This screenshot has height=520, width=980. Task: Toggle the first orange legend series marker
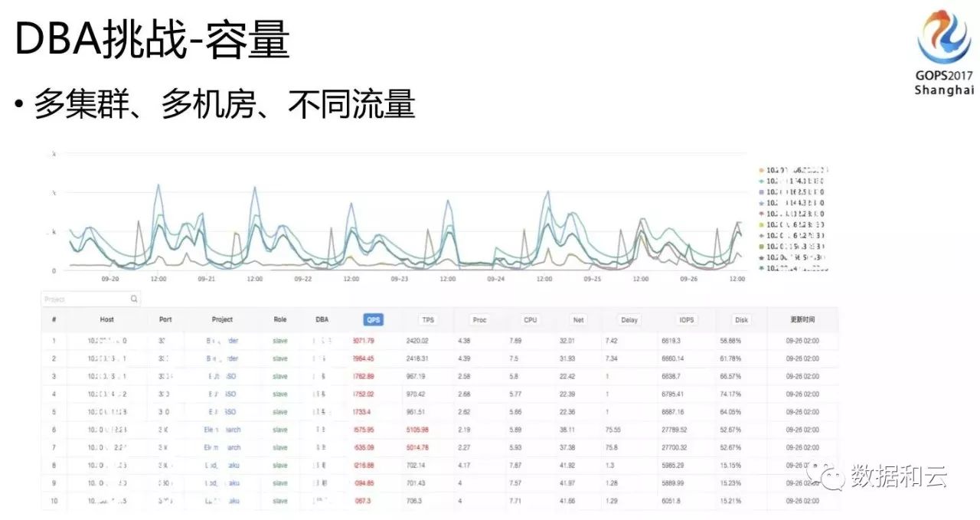click(760, 170)
